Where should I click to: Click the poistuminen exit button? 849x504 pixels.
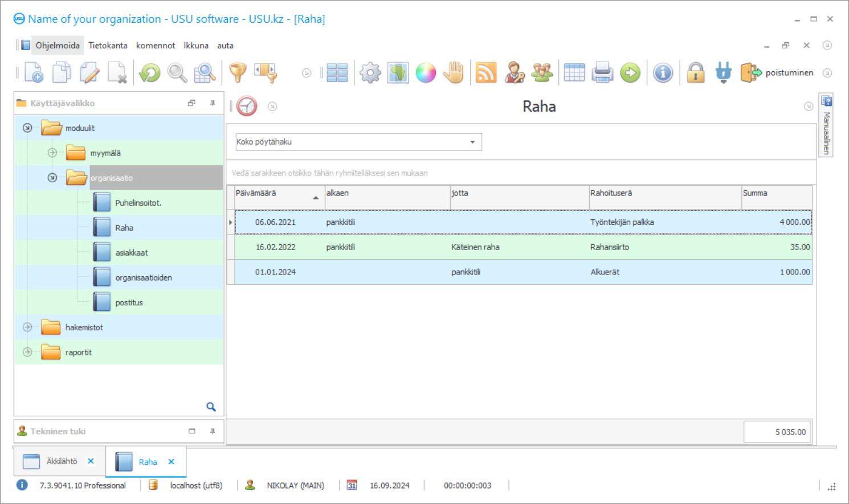[x=778, y=73]
